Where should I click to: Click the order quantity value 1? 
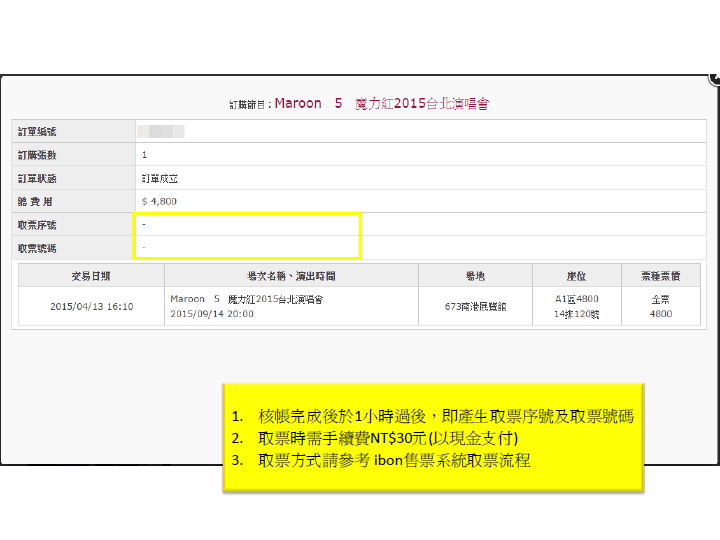click(x=144, y=155)
